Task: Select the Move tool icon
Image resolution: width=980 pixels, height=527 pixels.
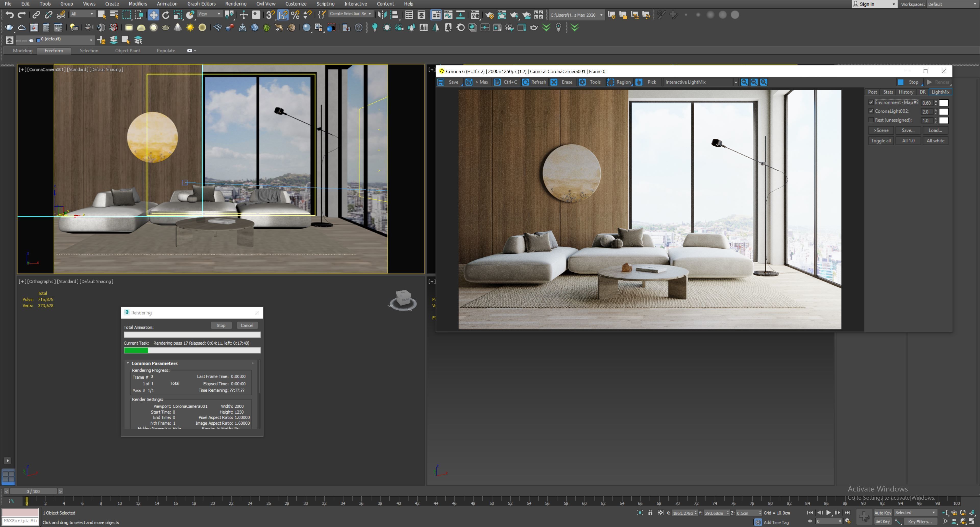Action: point(153,15)
